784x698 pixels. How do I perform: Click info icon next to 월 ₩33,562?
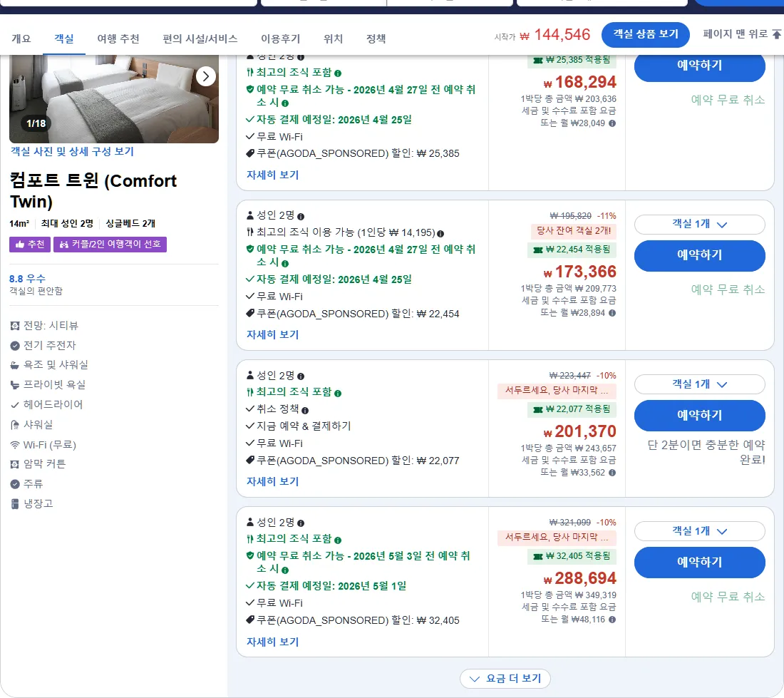tap(612, 473)
